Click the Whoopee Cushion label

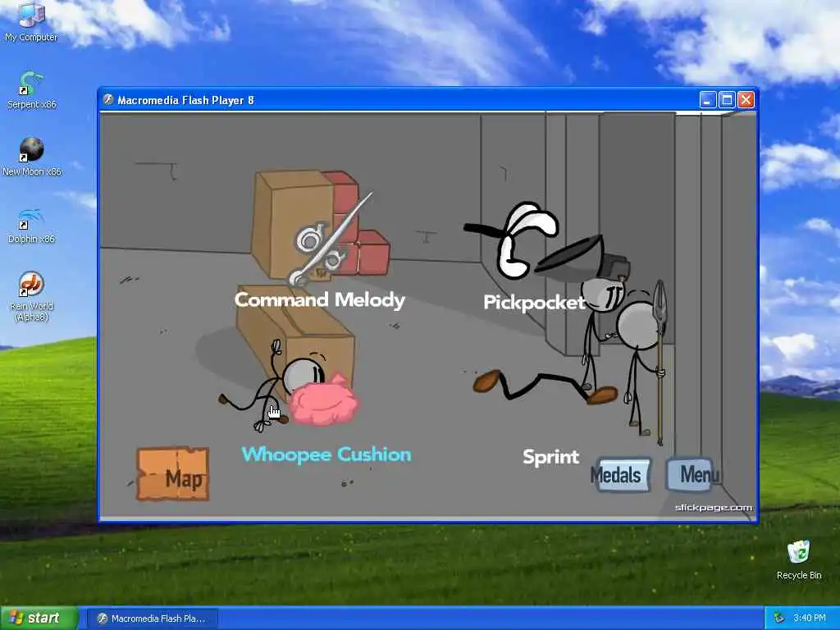pos(326,454)
